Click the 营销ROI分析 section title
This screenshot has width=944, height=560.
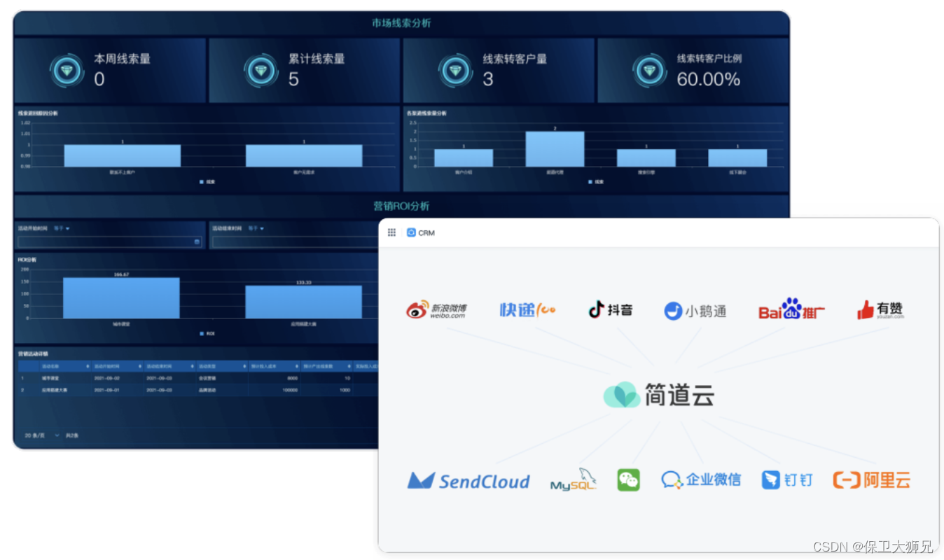pyautogui.click(x=401, y=206)
